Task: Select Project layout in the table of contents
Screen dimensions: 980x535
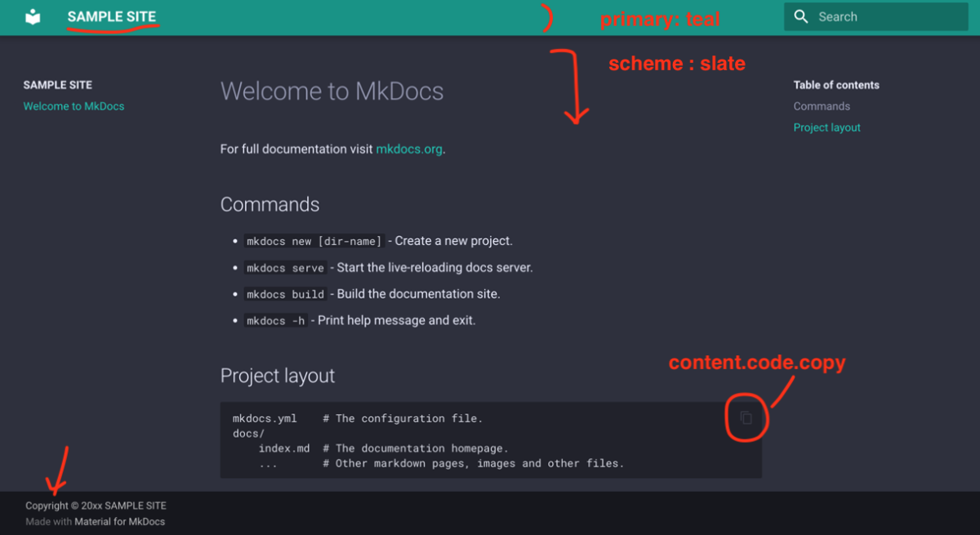Action: [x=826, y=127]
